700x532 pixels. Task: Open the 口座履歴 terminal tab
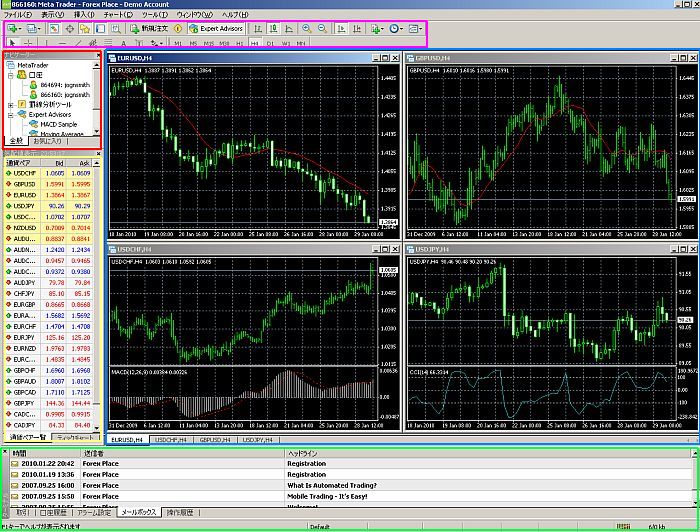point(53,512)
